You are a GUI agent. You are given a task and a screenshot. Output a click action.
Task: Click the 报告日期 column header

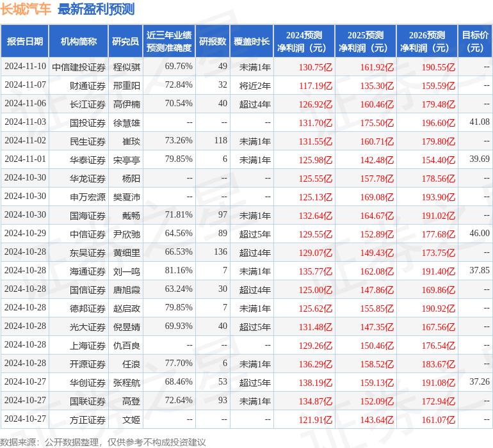(25, 41)
